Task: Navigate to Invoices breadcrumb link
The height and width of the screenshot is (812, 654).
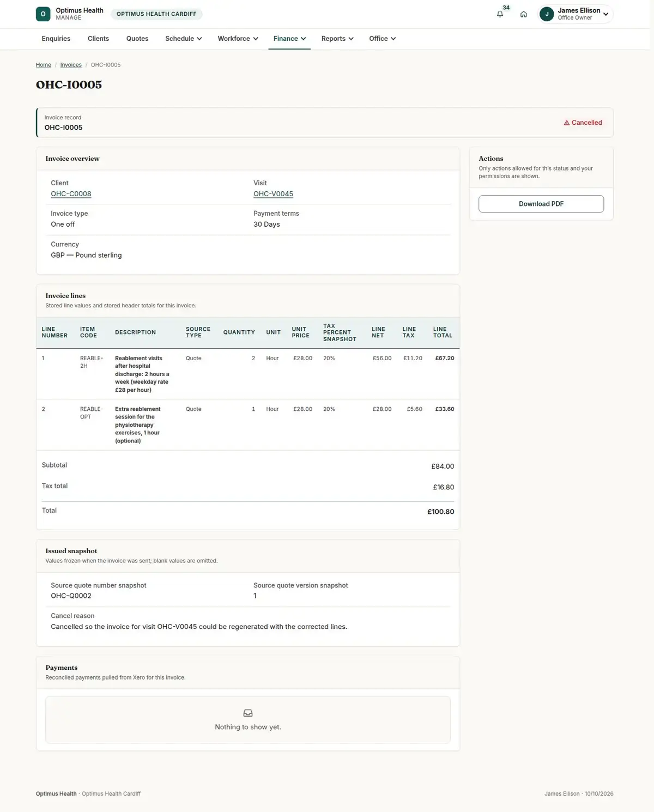Action: click(71, 65)
